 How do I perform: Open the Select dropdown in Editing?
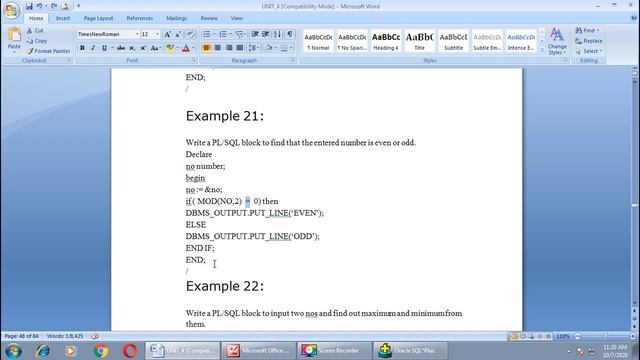(x=589, y=51)
